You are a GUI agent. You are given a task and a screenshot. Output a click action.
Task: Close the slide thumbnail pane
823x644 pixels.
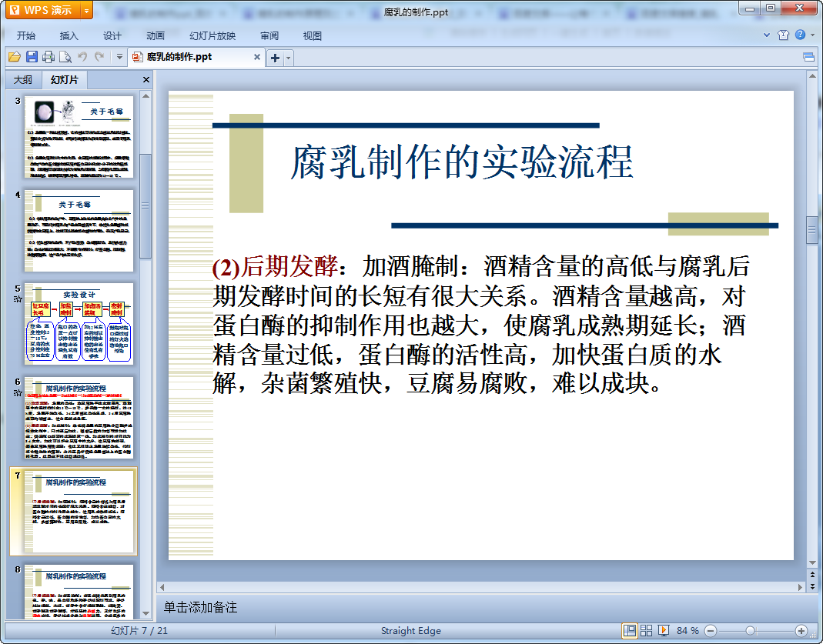[x=146, y=80]
